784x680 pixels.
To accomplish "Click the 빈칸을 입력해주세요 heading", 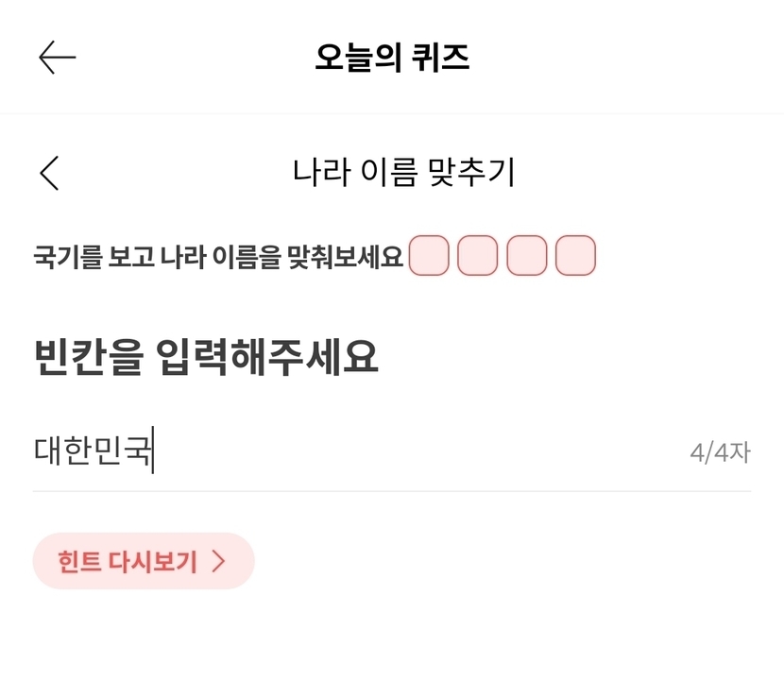I will [x=206, y=357].
